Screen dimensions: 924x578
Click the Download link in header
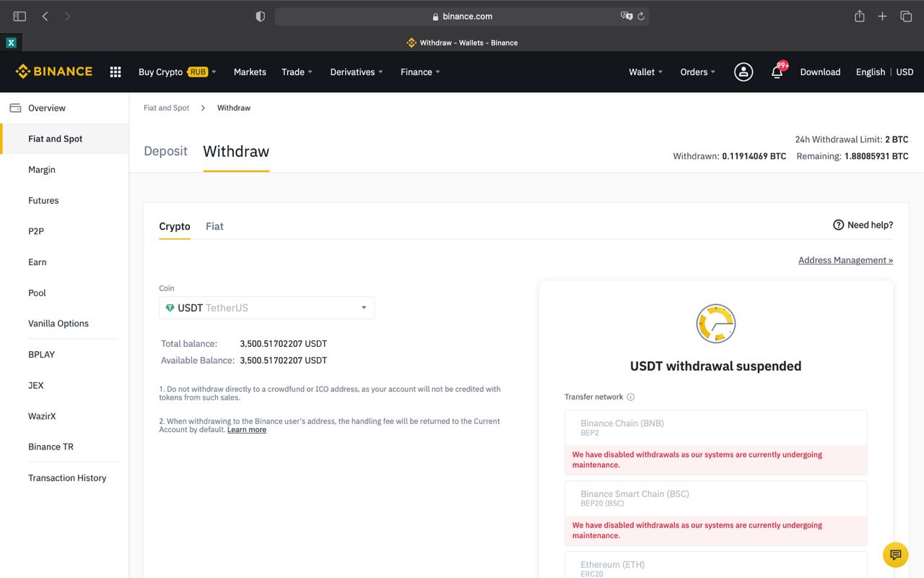click(x=820, y=72)
